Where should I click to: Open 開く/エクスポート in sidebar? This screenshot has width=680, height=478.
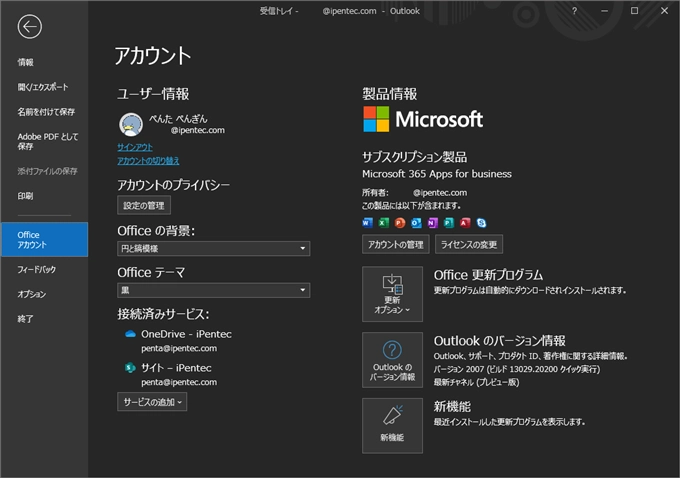coord(44,87)
